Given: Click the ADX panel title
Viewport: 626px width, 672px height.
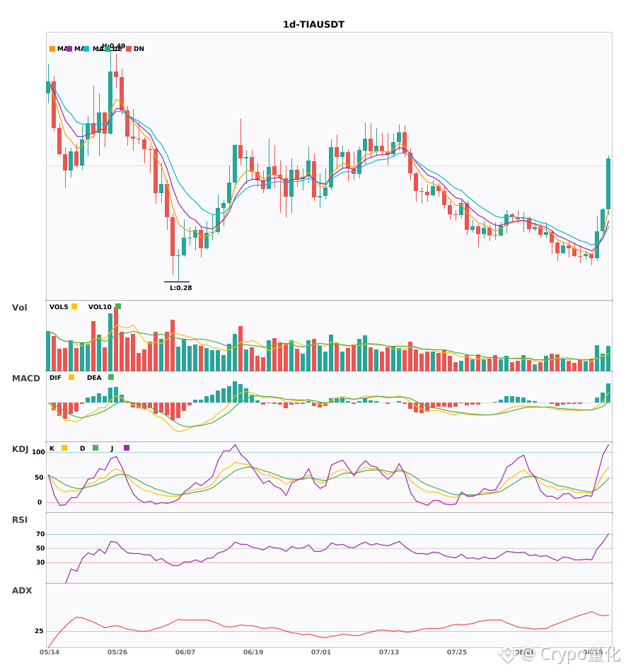Looking at the screenshot, I should [x=22, y=591].
